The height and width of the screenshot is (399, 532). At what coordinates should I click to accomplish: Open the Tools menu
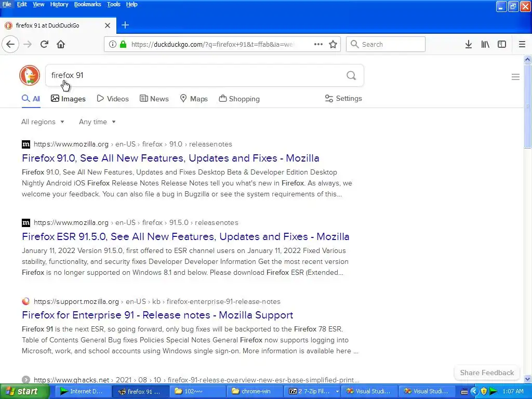pyautogui.click(x=114, y=4)
